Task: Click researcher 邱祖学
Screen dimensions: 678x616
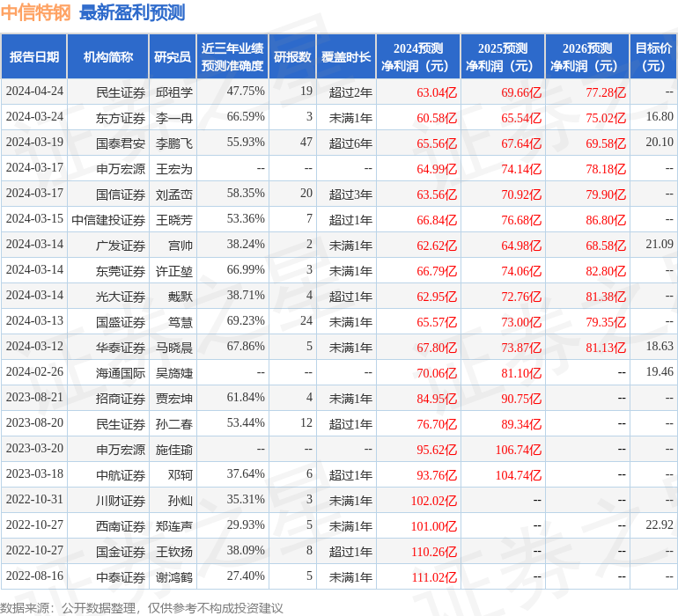Action: (x=174, y=92)
